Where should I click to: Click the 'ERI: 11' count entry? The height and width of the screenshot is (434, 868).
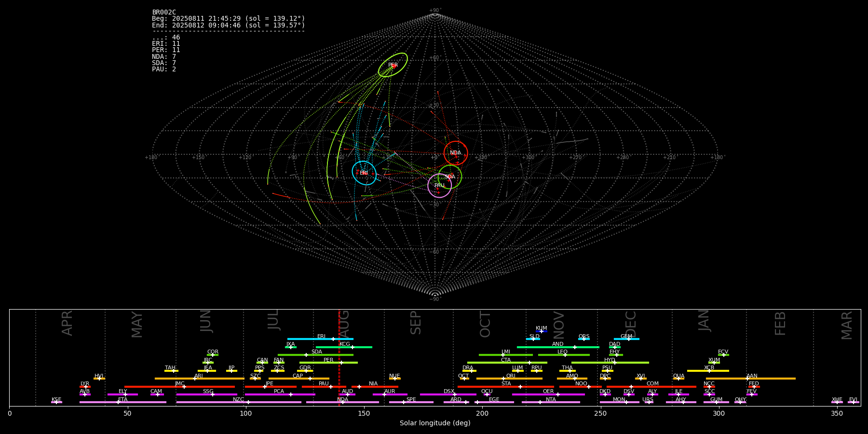166,44
